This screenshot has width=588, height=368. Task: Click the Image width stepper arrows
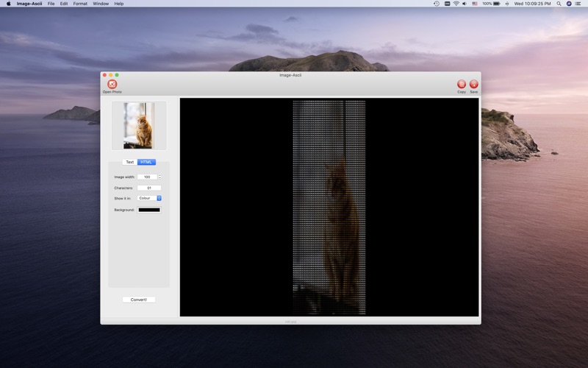(159, 177)
